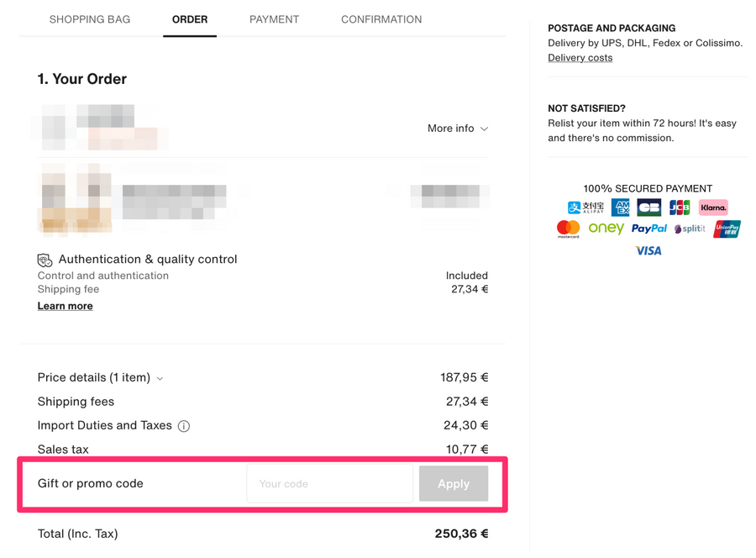Click the American Express logo

click(x=621, y=208)
